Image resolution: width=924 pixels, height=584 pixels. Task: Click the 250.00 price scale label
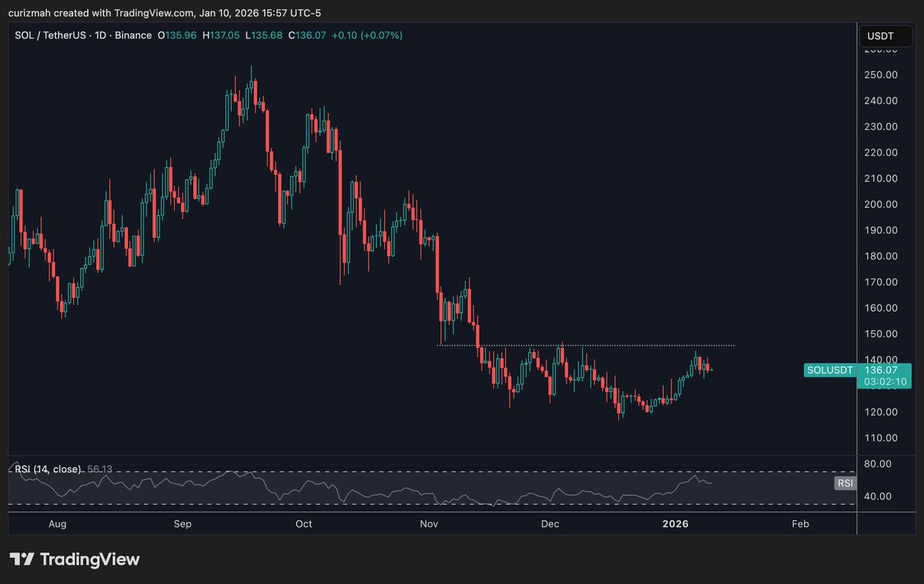pos(880,75)
